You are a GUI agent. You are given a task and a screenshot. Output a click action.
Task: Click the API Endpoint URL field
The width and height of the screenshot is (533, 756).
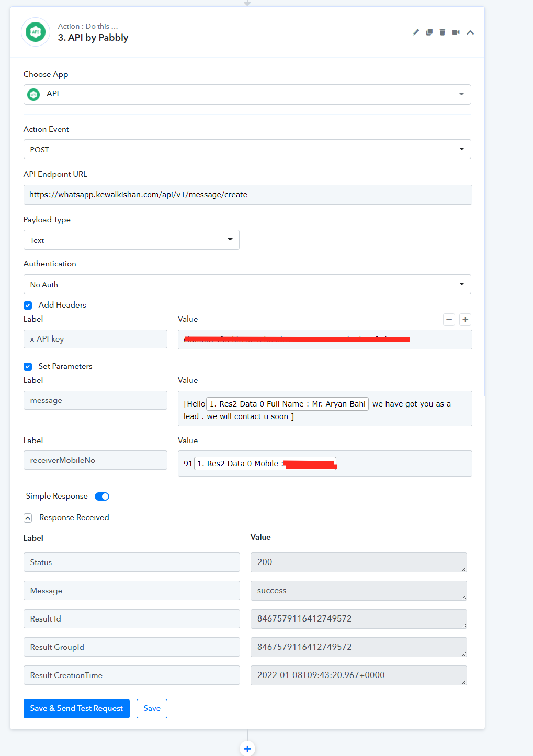[x=247, y=195]
